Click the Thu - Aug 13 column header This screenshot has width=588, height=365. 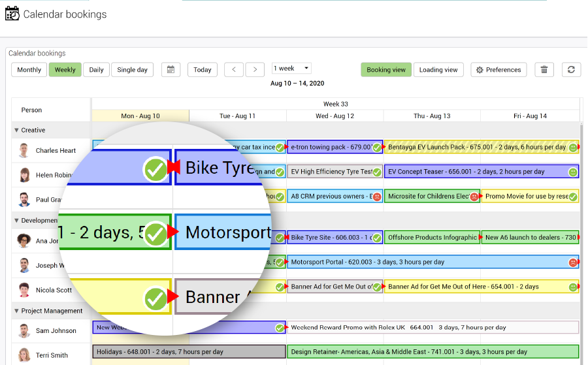pyautogui.click(x=432, y=116)
